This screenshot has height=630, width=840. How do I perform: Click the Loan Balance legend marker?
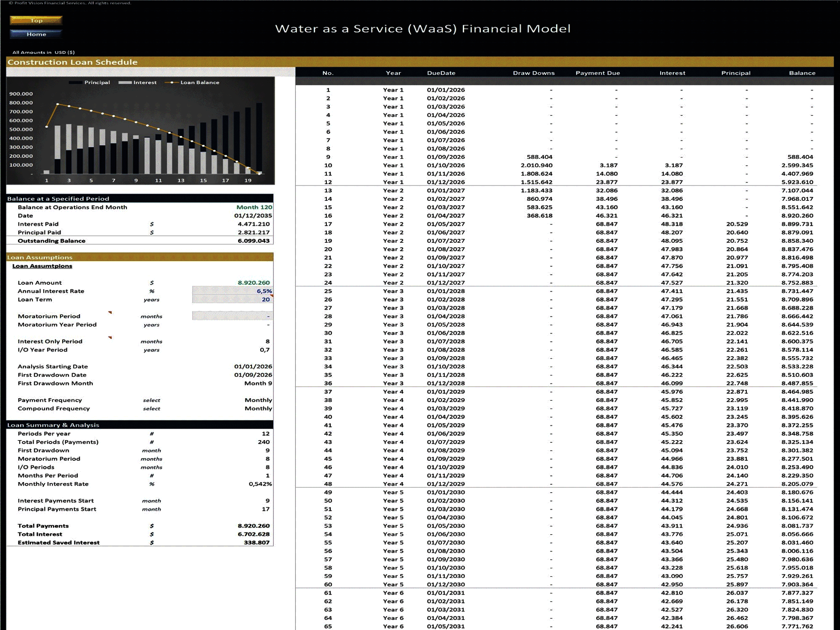171,82
